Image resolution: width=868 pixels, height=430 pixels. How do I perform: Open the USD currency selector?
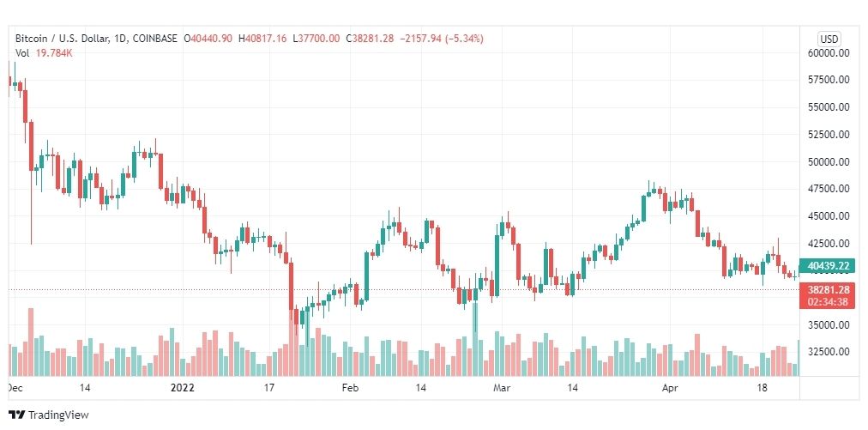pyautogui.click(x=829, y=39)
